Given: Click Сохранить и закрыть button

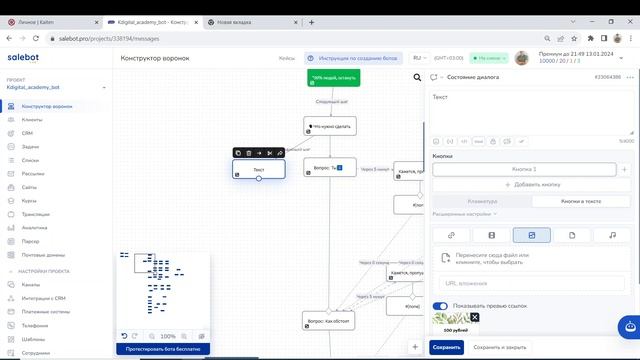Looking at the screenshot, I should (500, 347).
